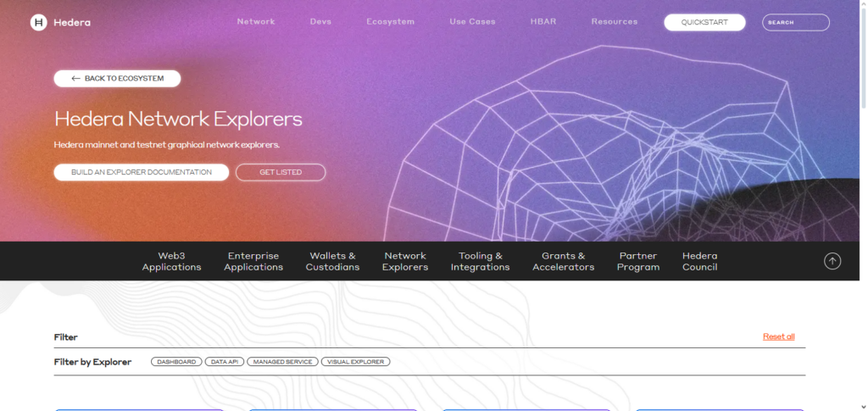Toggle the DATA API filter tag
Screen dimensions: 868x411
[224, 362]
